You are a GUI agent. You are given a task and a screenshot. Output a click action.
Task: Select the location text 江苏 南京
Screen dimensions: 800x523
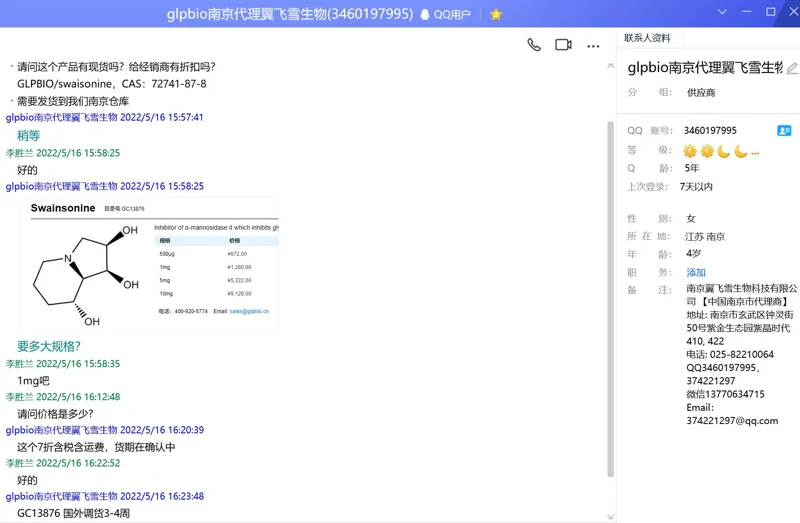[x=705, y=237]
